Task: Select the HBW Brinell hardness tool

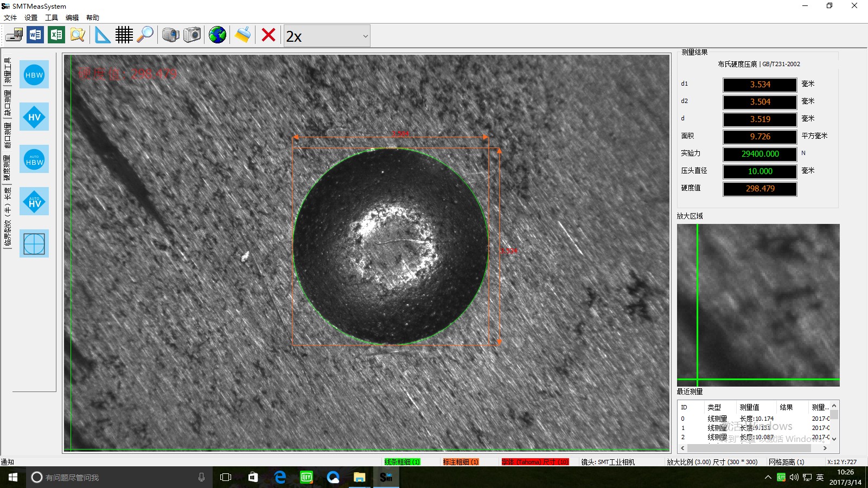Action: pos(34,75)
